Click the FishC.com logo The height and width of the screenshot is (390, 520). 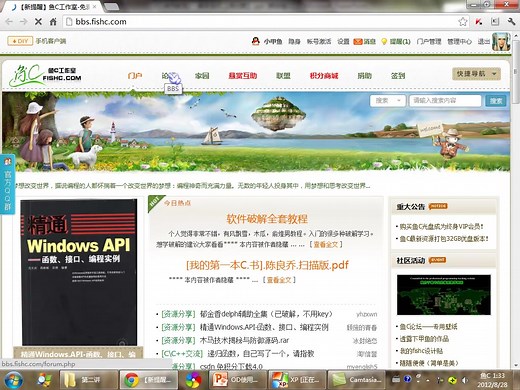tap(45, 75)
